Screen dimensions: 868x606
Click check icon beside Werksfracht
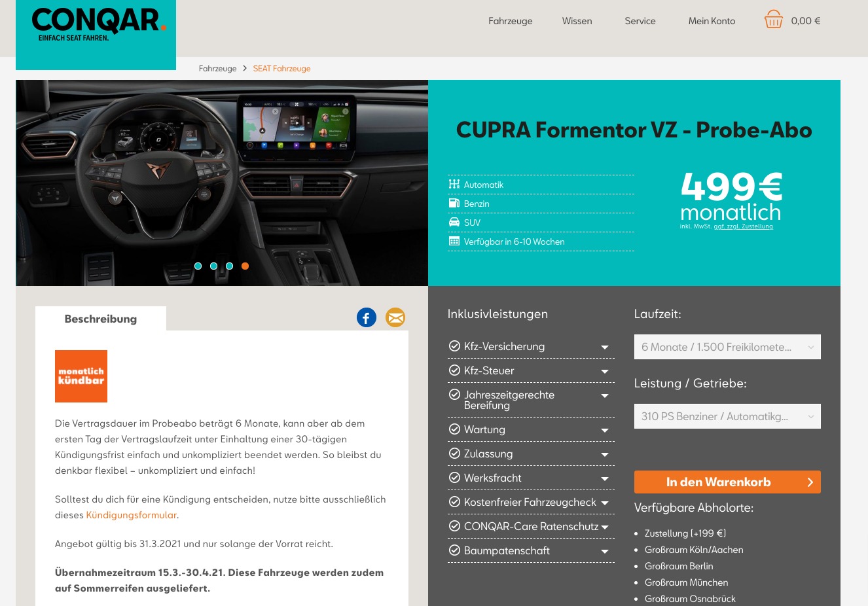454,478
